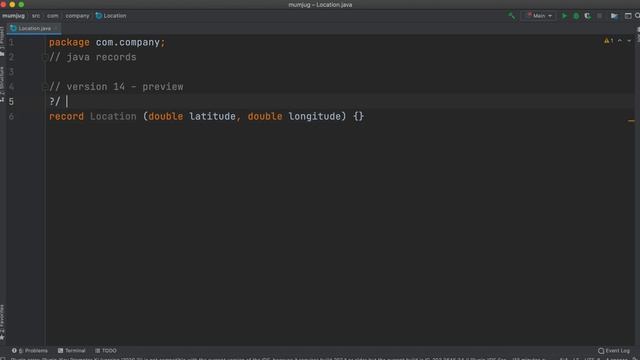Click the yellow warning stripe marker on scrollbar
The image size is (640, 360).
click(x=631, y=120)
